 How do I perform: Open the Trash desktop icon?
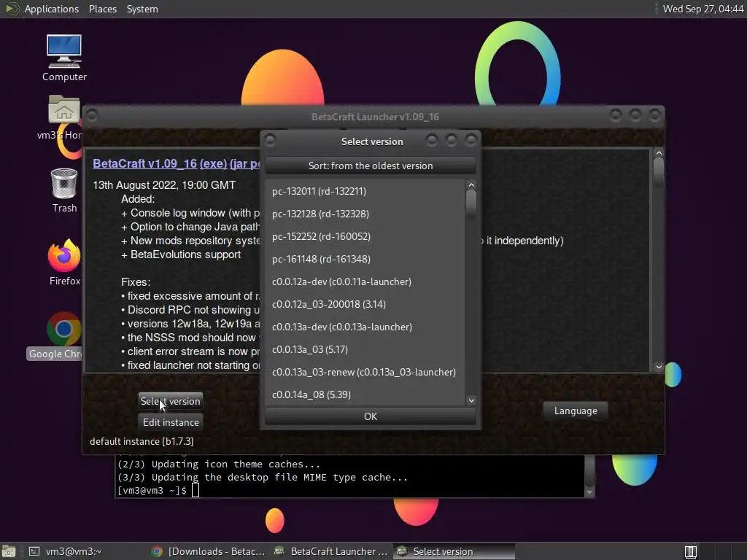[x=64, y=190]
